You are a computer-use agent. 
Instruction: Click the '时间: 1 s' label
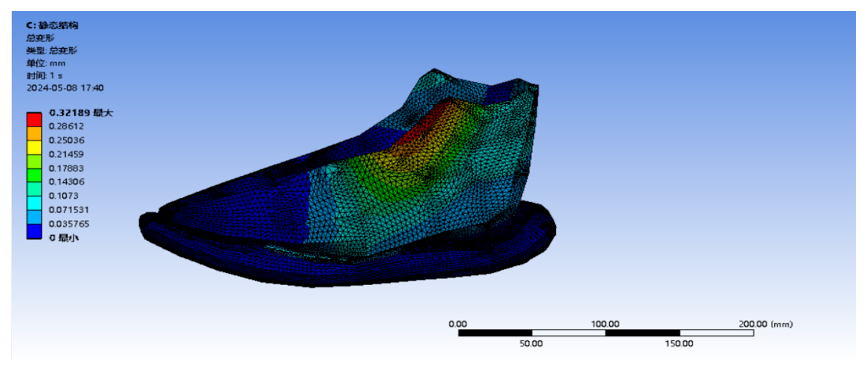(x=45, y=76)
